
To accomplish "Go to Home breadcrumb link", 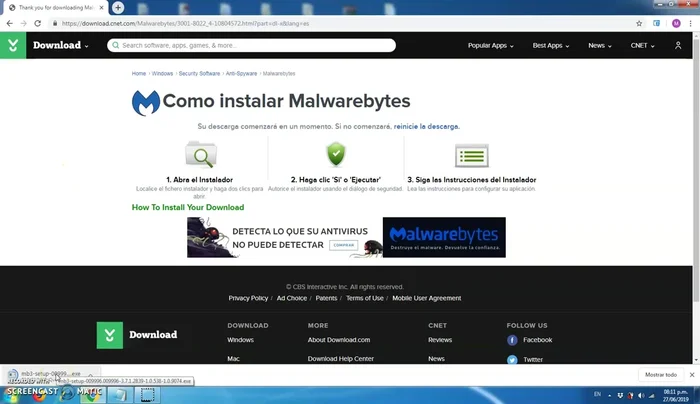I will coord(139,74).
